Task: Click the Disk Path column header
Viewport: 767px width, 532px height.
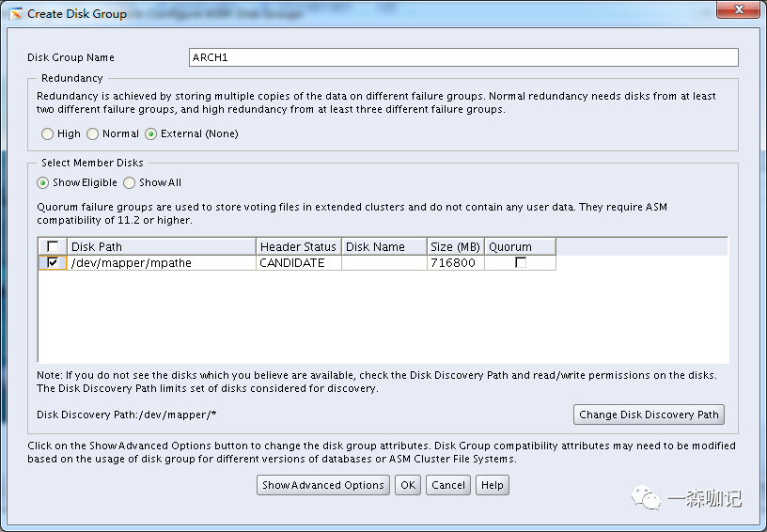Action: 162,246
